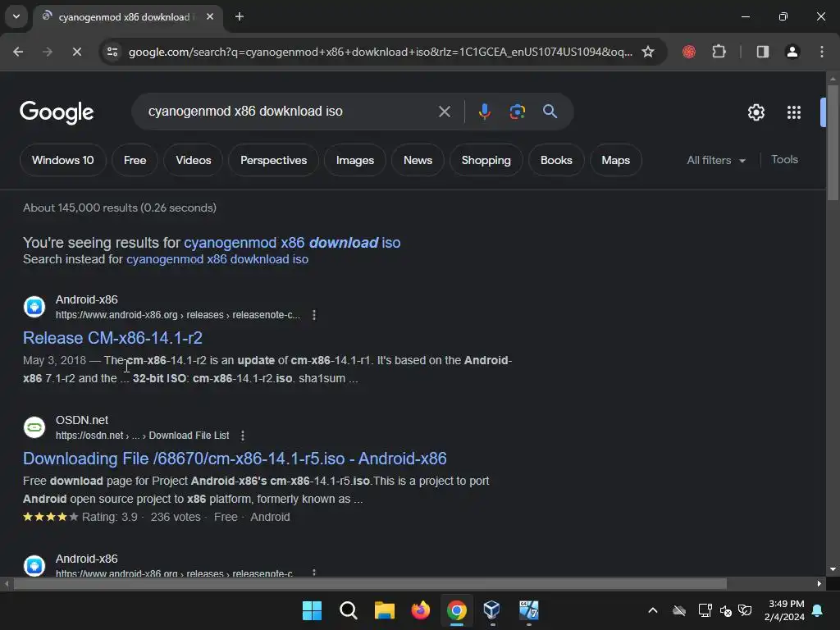The width and height of the screenshot is (840, 630).
Task: Search by image with Google Lens
Action: 517,112
